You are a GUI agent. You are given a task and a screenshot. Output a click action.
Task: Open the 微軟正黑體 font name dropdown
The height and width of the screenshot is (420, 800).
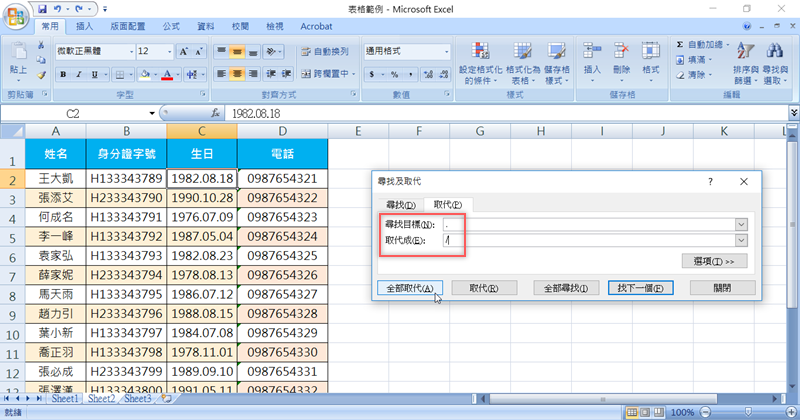(x=129, y=51)
